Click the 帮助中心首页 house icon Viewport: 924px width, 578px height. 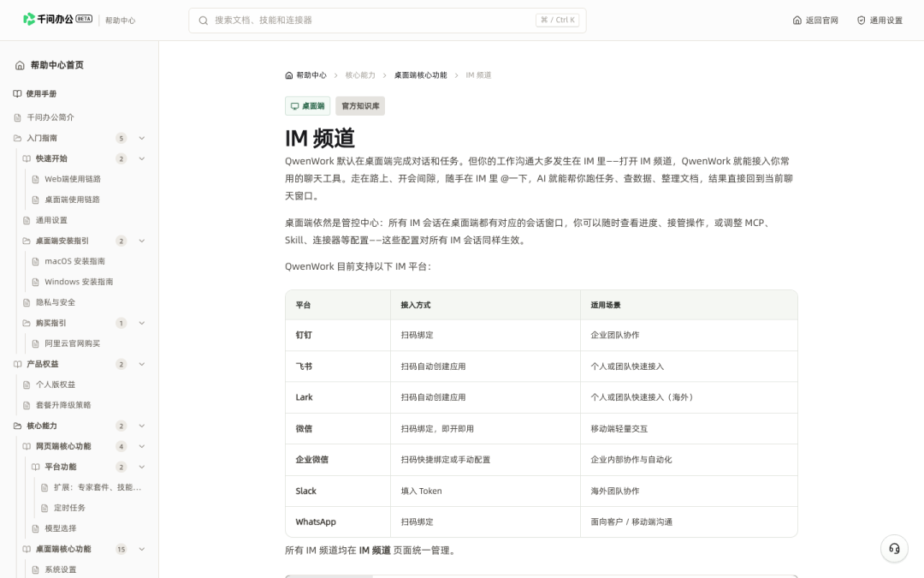point(20,65)
